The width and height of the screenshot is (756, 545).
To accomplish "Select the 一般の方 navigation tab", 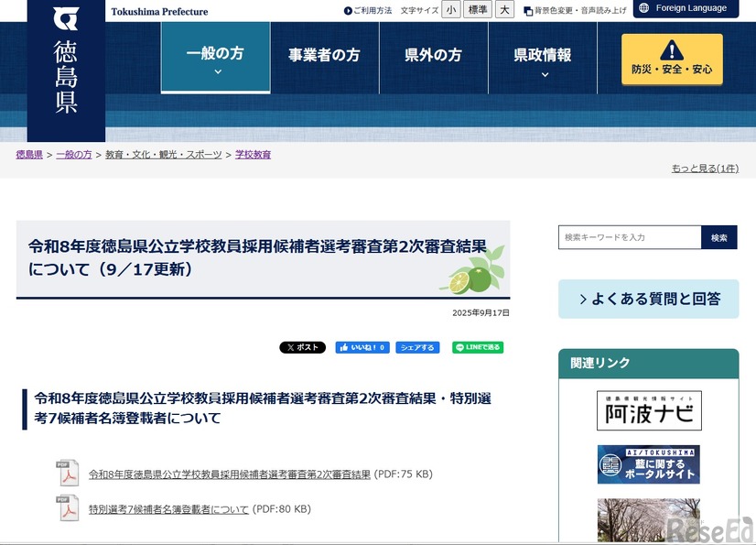I will coord(215,58).
